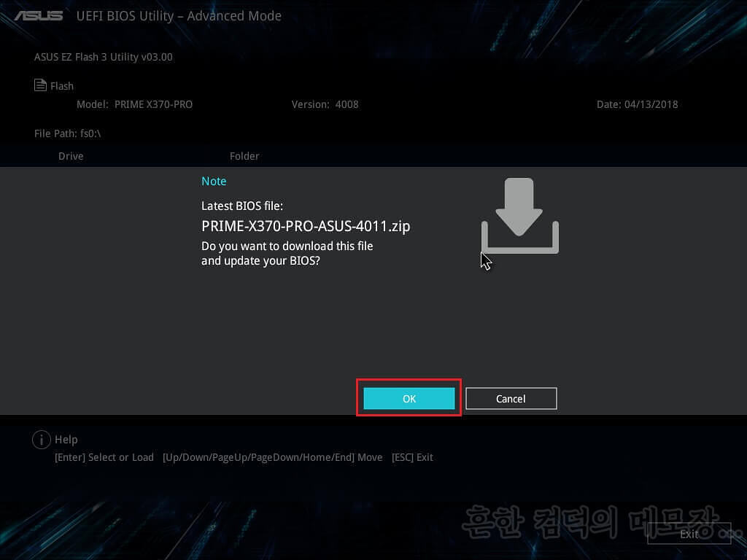Click the large download arrow icon
The height and width of the screenshot is (560, 747).
coord(519,216)
